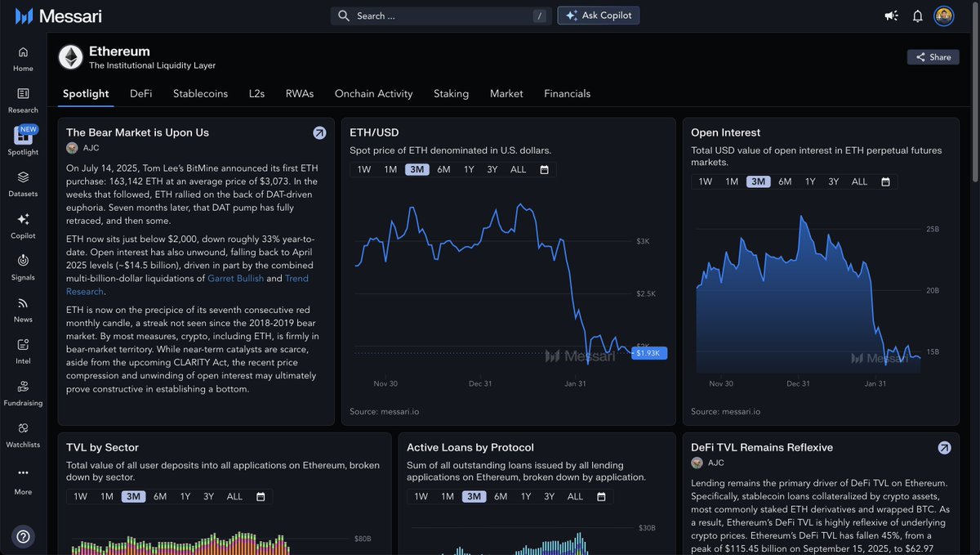Open TVL by Sector calendar picker
The width and height of the screenshot is (980, 555).
[261, 496]
